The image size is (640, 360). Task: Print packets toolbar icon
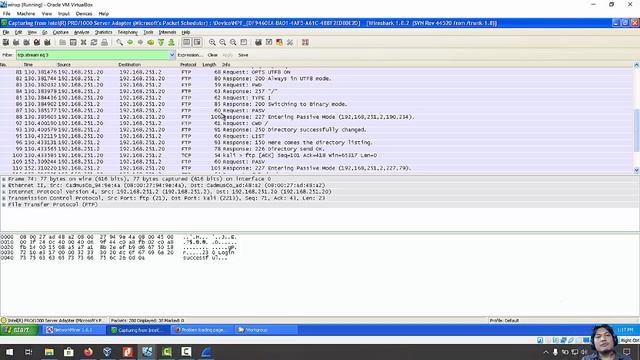tap(104, 42)
